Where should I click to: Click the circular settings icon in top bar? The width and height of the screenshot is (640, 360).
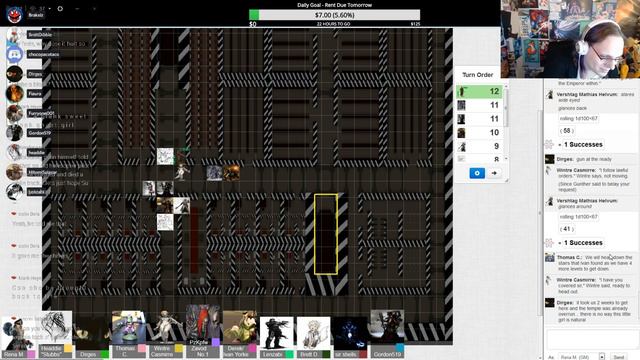(x=60, y=9)
